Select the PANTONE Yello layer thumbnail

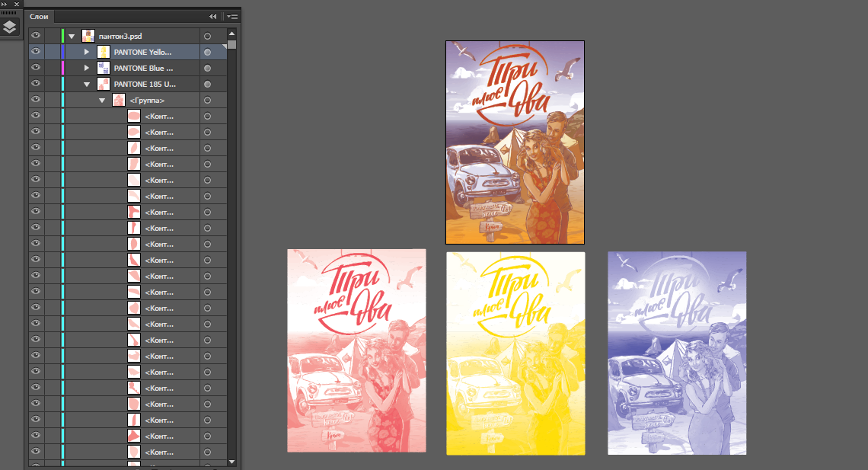click(x=103, y=52)
